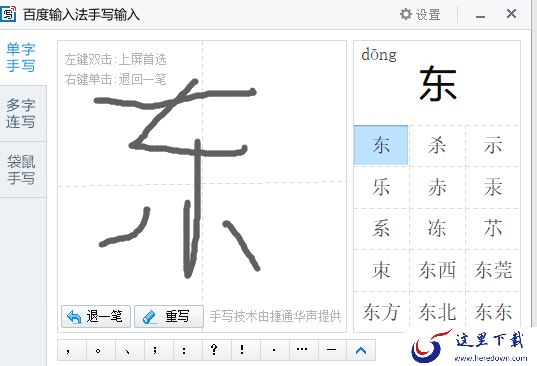Select candidate character 杀
This screenshot has width=537, height=366.
tap(437, 146)
